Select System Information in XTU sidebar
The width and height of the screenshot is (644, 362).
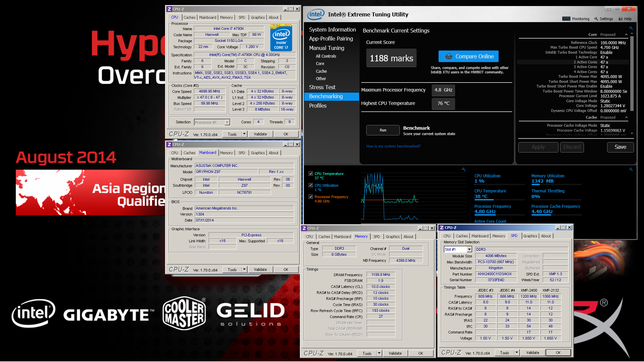[x=332, y=29]
